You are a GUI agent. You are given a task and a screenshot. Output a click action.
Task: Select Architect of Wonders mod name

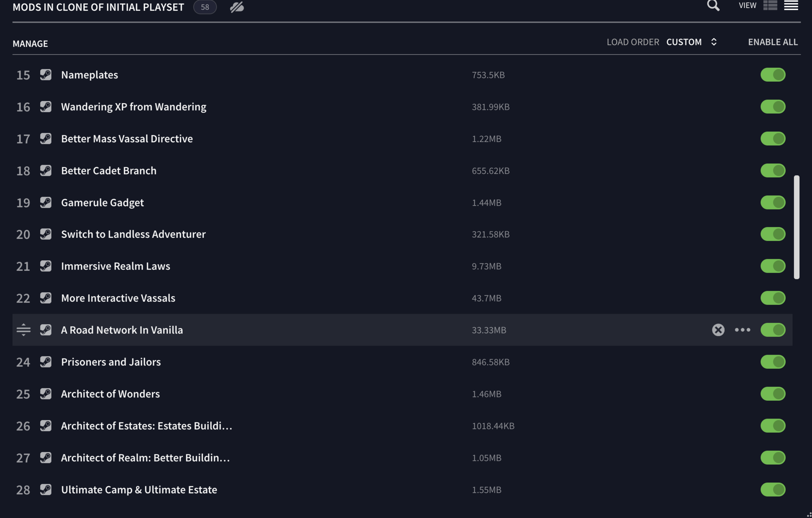(110, 394)
